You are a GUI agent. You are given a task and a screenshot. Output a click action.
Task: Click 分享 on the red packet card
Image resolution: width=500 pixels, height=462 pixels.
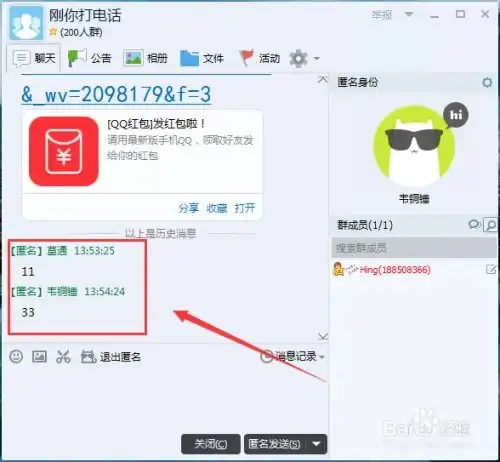click(189, 208)
